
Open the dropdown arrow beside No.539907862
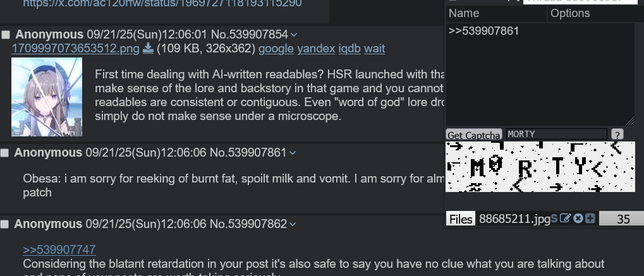pyautogui.click(x=293, y=224)
